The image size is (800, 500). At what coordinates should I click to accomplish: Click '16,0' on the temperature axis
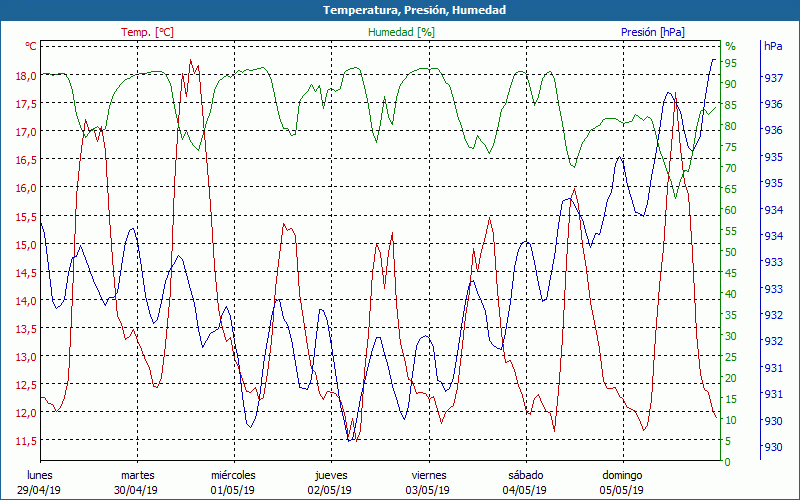pyautogui.click(x=26, y=188)
